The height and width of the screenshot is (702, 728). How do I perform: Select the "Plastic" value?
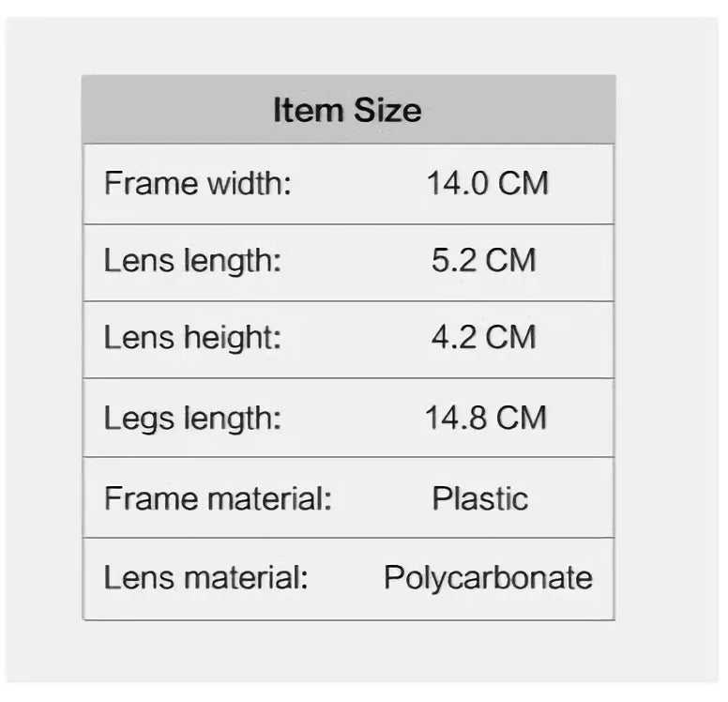click(x=479, y=497)
